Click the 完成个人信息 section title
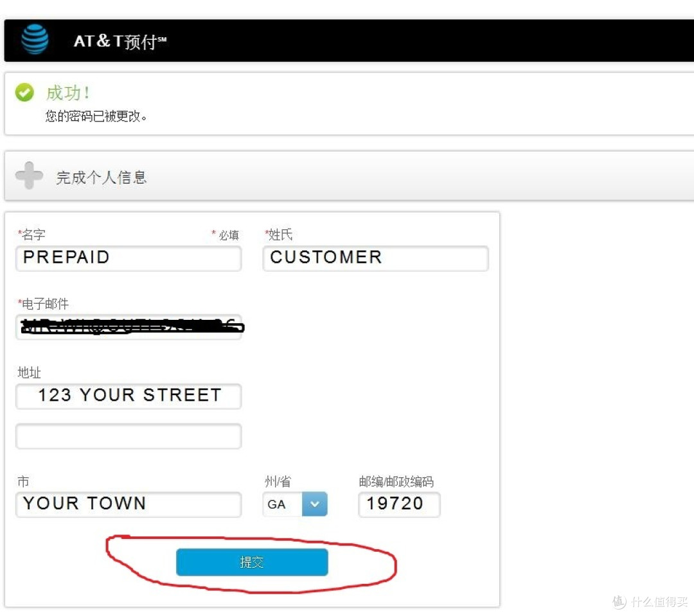This screenshot has width=694, height=616. tap(102, 177)
